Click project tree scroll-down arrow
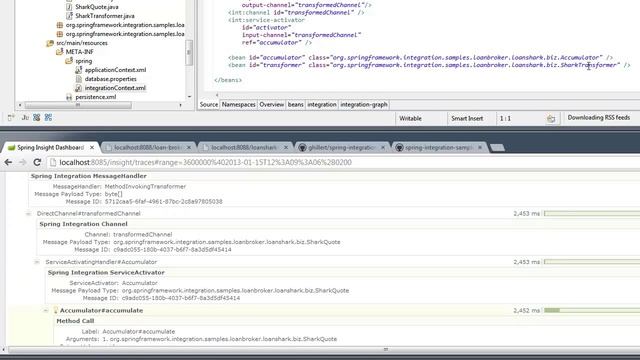 [189, 97]
